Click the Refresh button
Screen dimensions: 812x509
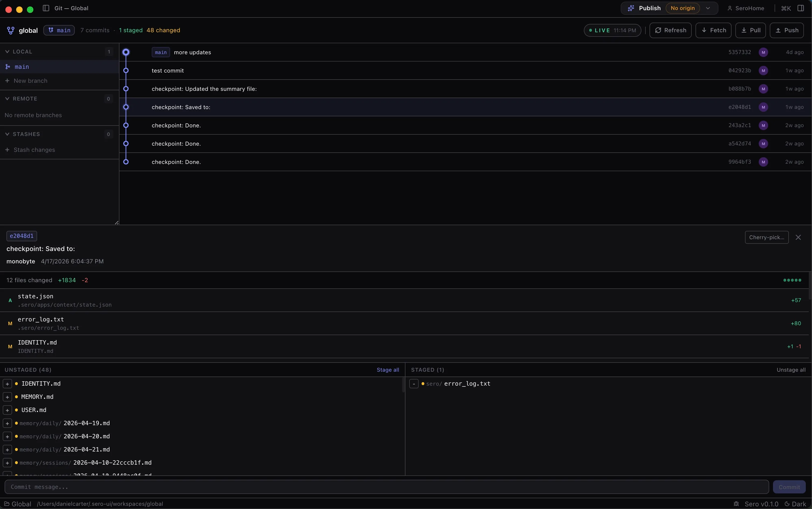[670, 30]
